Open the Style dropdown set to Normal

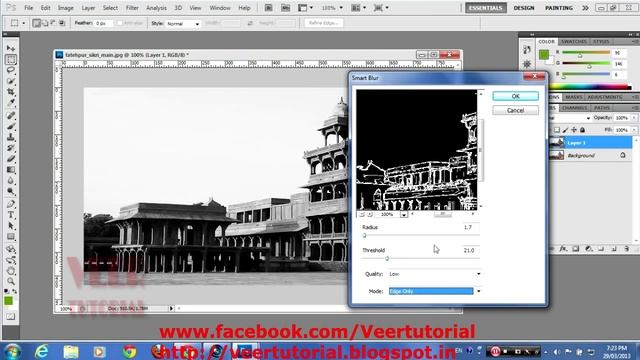[x=182, y=24]
